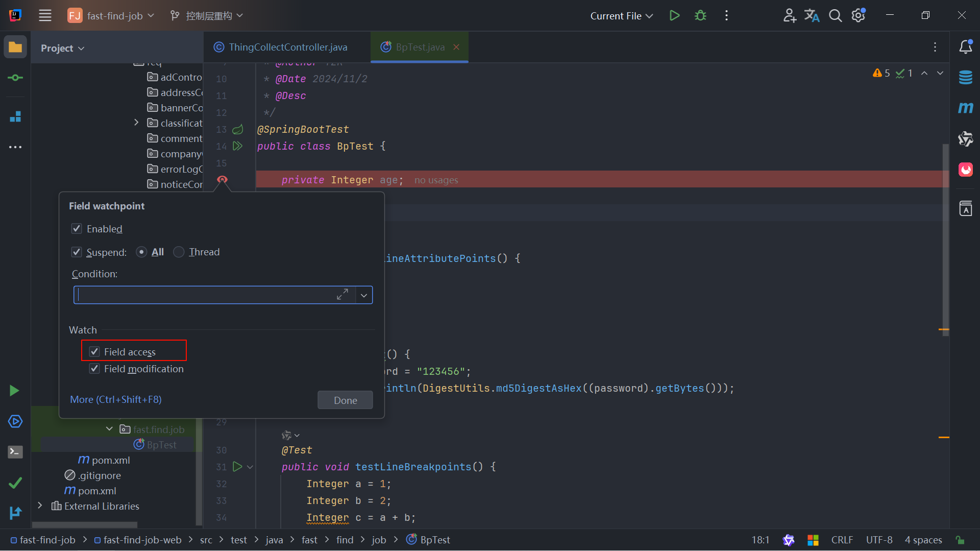The width and height of the screenshot is (980, 551).
Task: Click Done in watchpoint popup
Action: [345, 400]
